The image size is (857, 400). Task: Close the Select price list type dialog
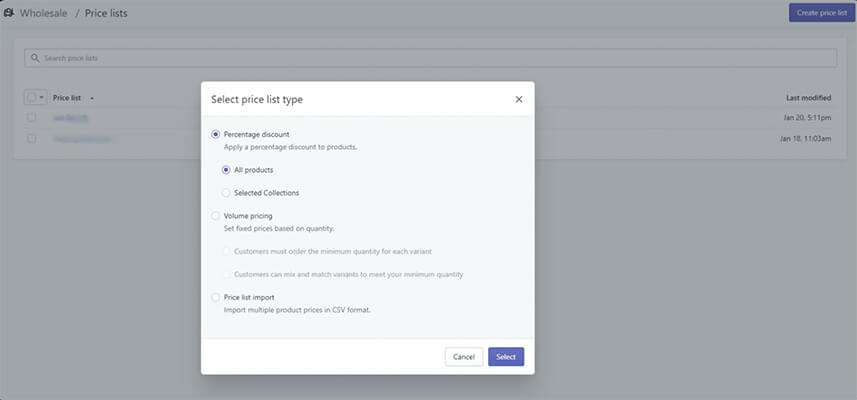point(518,99)
